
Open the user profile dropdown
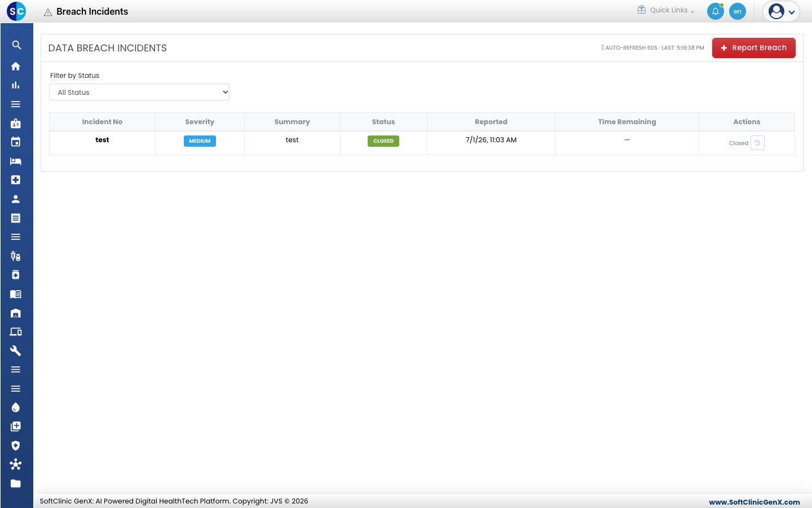pyautogui.click(x=782, y=11)
